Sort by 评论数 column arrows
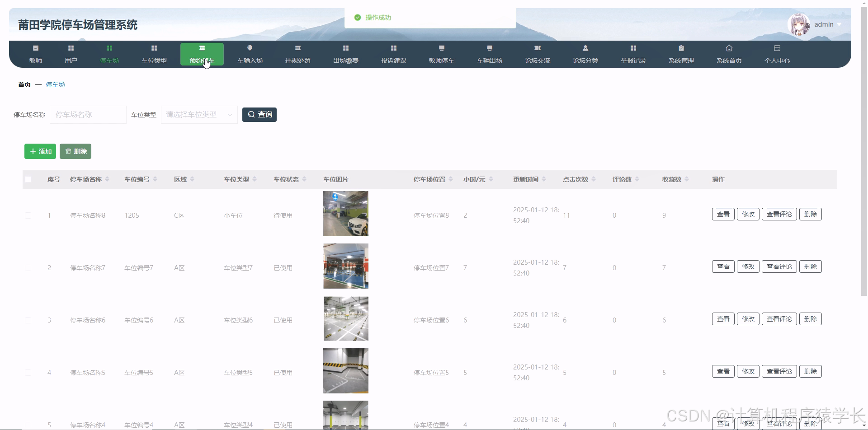 (x=637, y=179)
